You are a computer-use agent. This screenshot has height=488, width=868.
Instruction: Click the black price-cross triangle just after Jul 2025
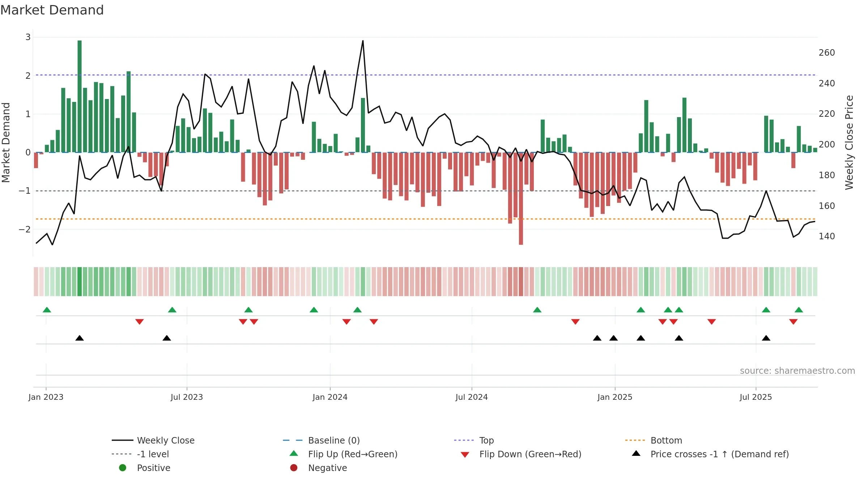pyautogui.click(x=766, y=338)
